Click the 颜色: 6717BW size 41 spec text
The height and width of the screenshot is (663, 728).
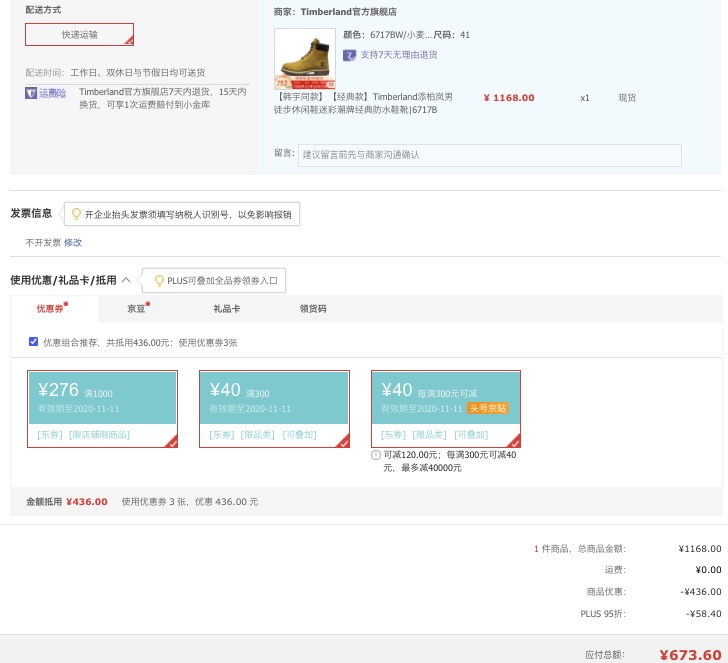[406, 35]
